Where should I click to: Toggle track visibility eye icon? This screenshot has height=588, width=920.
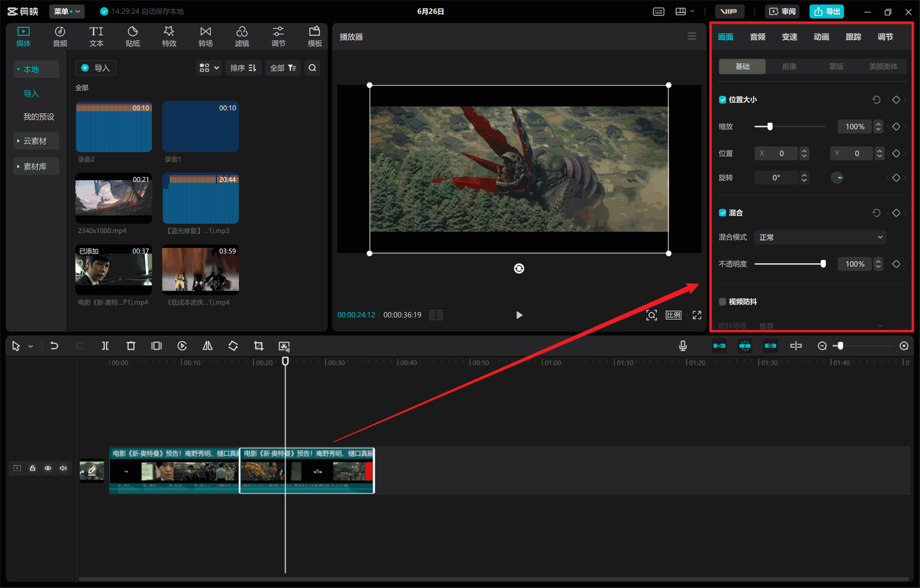48,468
